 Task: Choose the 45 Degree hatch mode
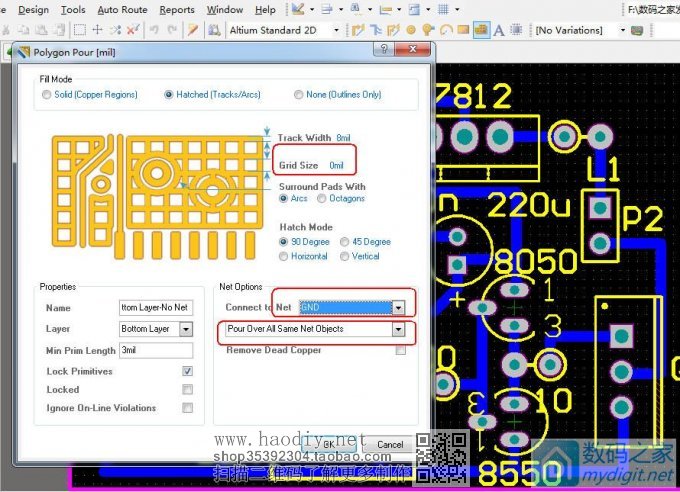point(346,242)
